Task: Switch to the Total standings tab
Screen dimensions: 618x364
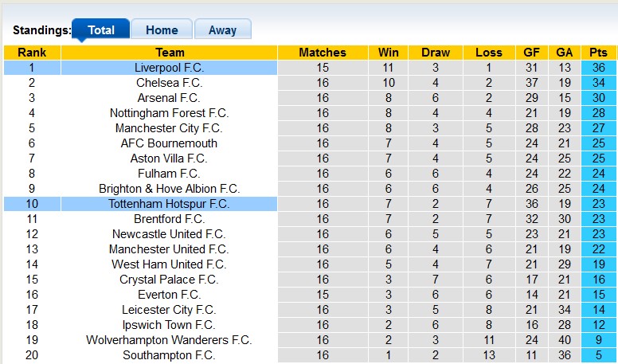Action: (x=100, y=30)
